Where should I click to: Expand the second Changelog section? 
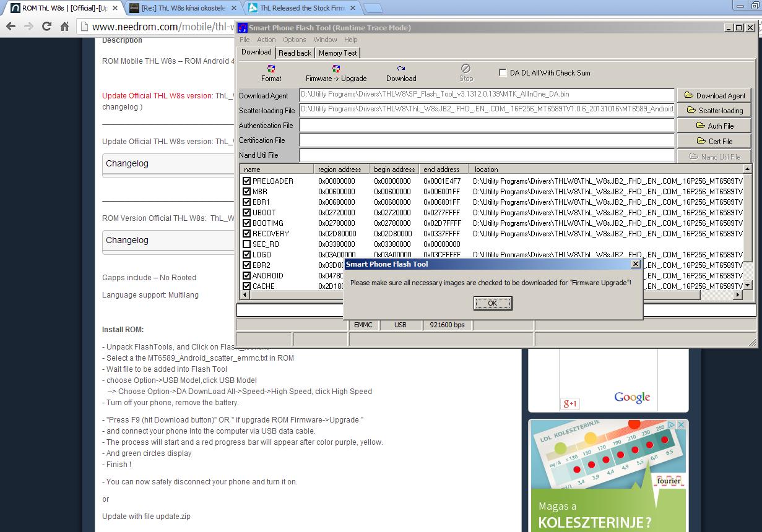pyautogui.click(x=168, y=241)
